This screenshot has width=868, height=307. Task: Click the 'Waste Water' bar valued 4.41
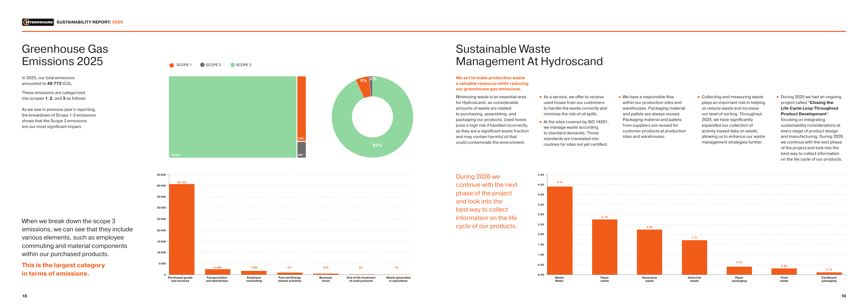560,231
